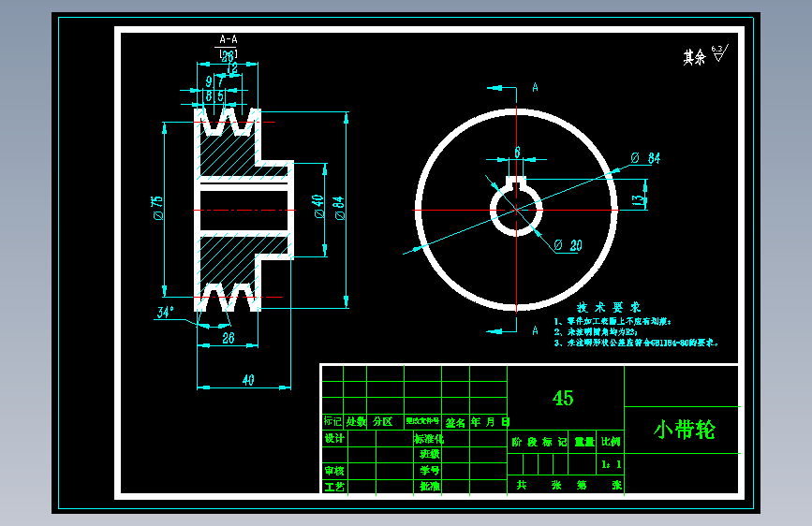This screenshot has height=526, width=812.
Task: Select the "40" overall width dimension
Action: [248, 380]
